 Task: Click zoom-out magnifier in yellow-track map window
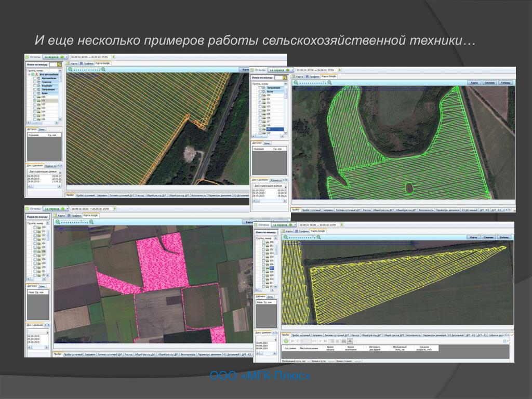[x=286, y=237]
